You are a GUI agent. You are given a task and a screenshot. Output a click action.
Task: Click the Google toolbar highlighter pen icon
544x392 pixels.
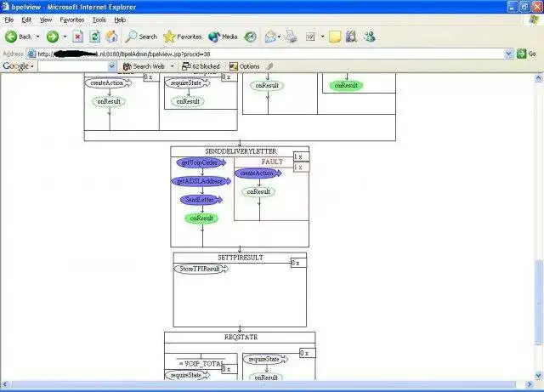(269, 66)
